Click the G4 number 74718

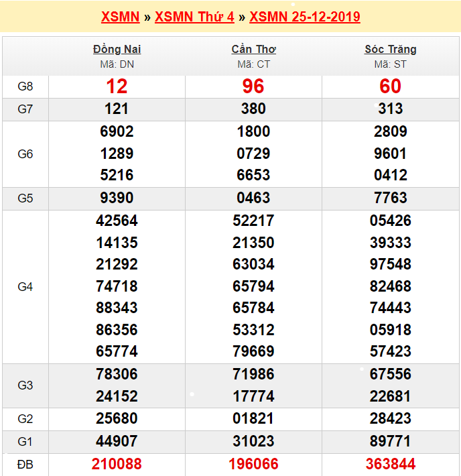117,286
